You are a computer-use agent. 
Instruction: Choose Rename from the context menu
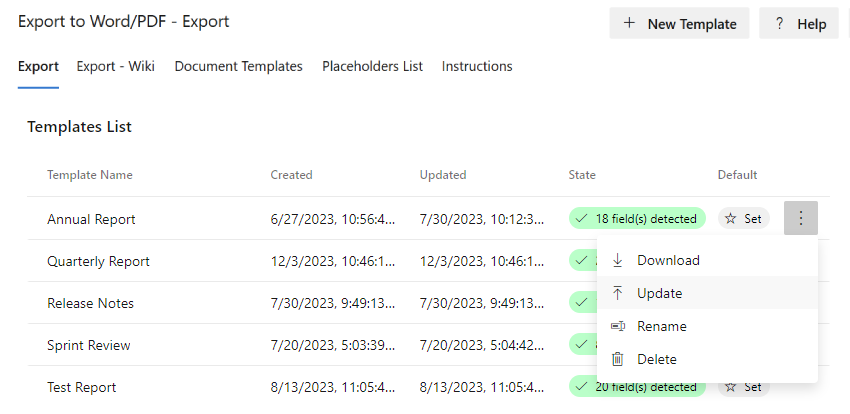(662, 326)
